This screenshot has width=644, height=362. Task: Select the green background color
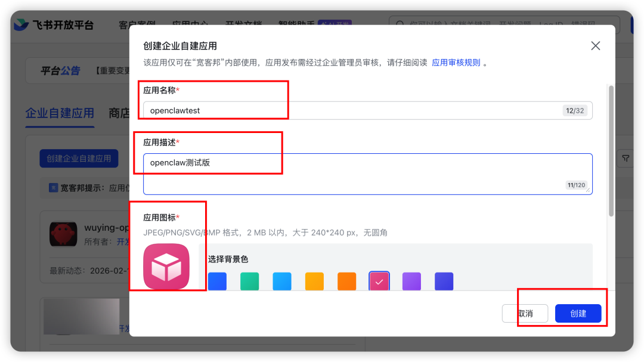click(250, 281)
